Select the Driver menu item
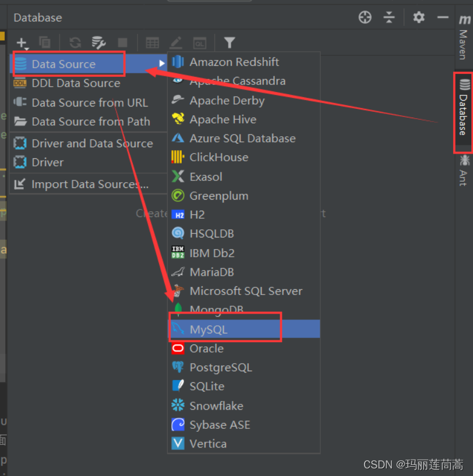Viewport: 473px width, 476px height. pos(89,162)
